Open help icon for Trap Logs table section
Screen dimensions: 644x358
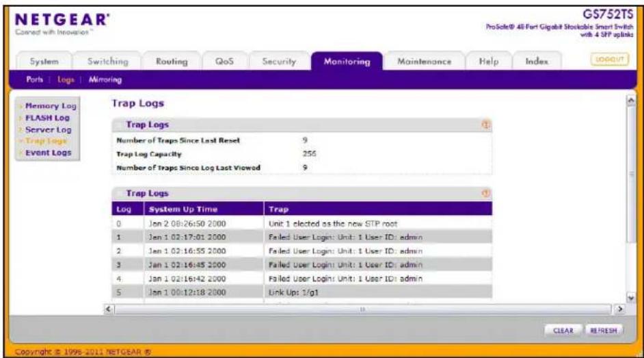click(485, 193)
